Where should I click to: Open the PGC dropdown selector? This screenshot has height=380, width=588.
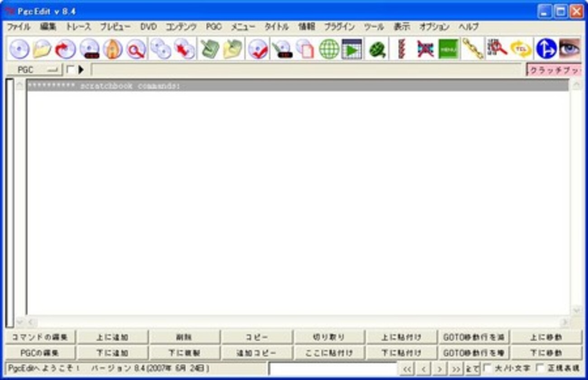click(34, 70)
